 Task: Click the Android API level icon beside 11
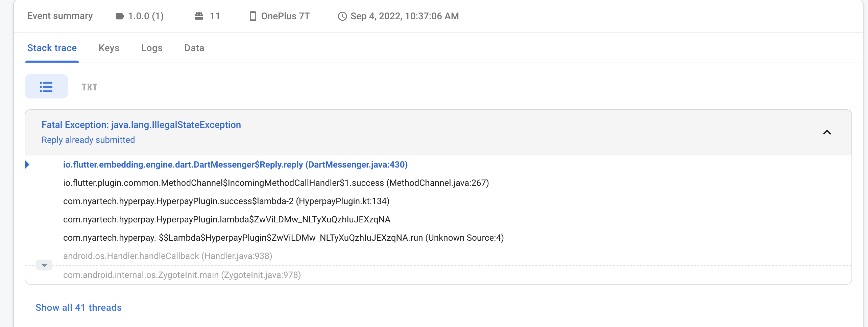pos(199,16)
